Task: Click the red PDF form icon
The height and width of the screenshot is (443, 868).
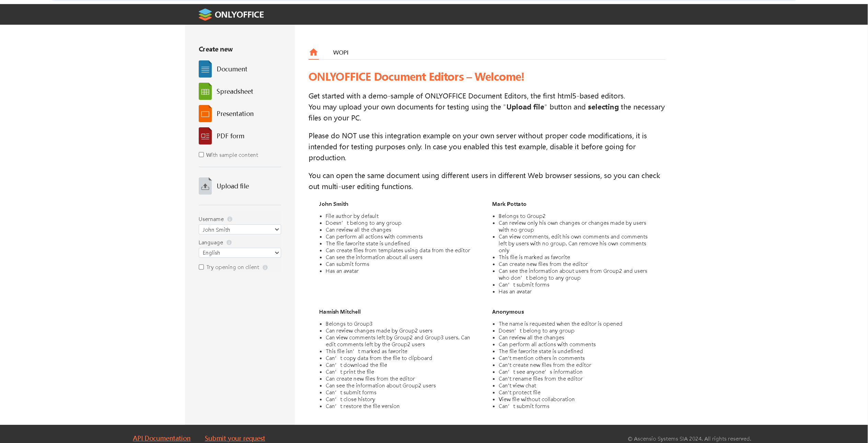Action: 205,136
